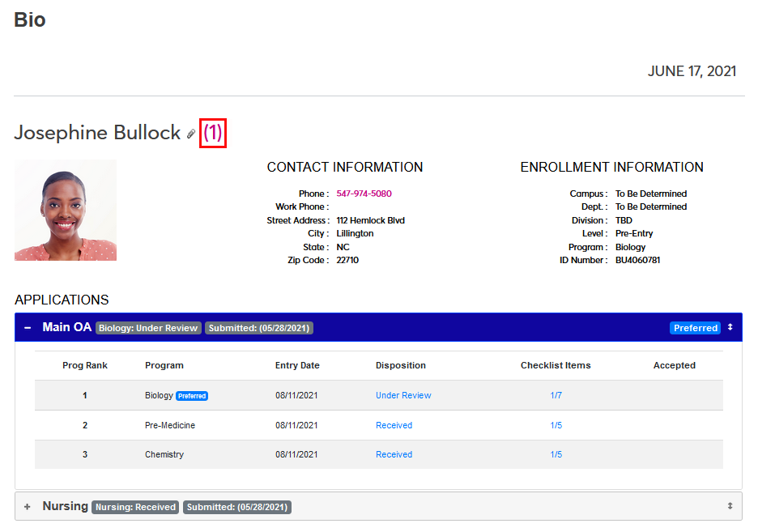
Task: Click the (1) count next to the name
Action: 212,133
